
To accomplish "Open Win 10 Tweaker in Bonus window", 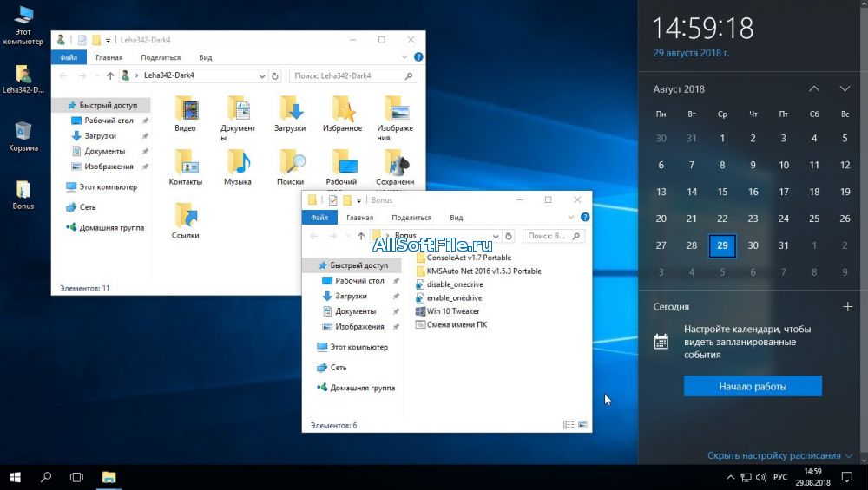I will coord(453,311).
